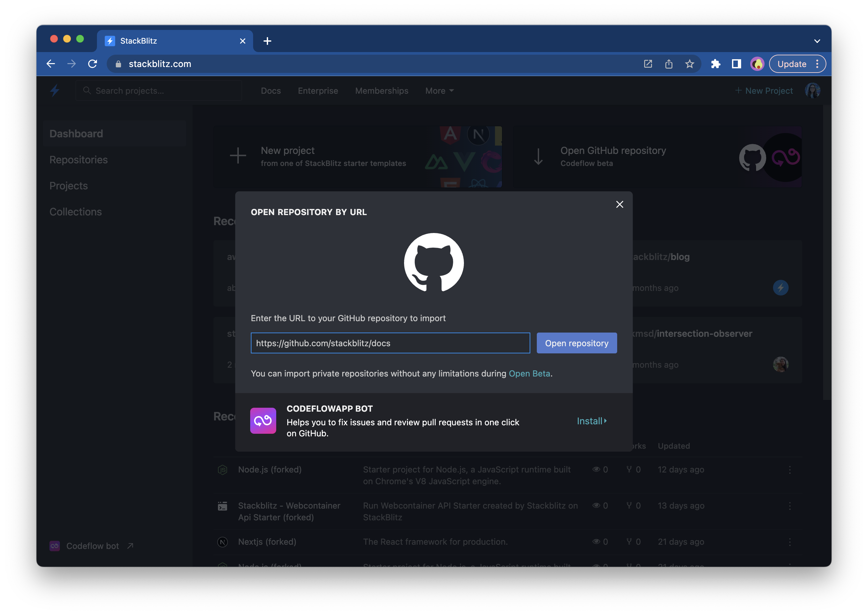Click the Webcontainer Api Starter icon
This screenshot has width=868, height=615.
tap(223, 506)
